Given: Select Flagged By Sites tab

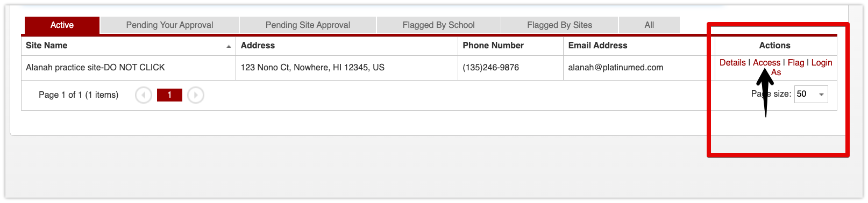Looking at the screenshot, I should pyautogui.click(x=559, y=25).
